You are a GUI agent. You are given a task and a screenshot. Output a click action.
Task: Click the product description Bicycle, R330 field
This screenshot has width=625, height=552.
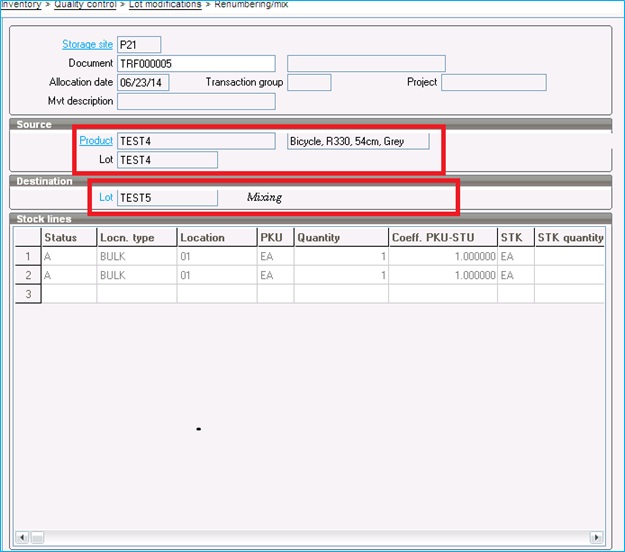(358, 141)
